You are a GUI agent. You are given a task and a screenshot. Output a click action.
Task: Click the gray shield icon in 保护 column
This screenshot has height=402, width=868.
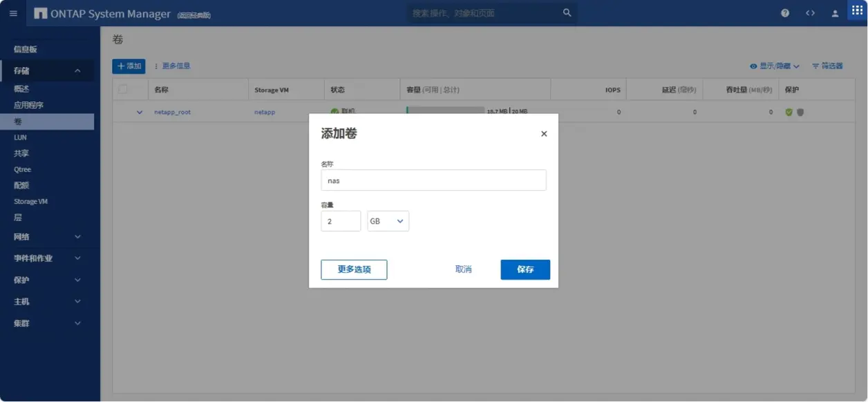point(800,112)
